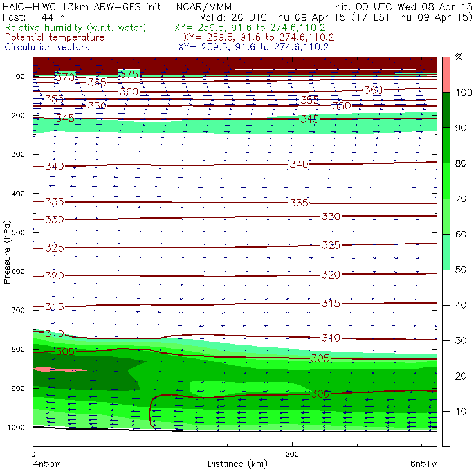
Task: Click the green 'Relative humidity (w.r.t. water)' legend
Action: pos(76,28)
